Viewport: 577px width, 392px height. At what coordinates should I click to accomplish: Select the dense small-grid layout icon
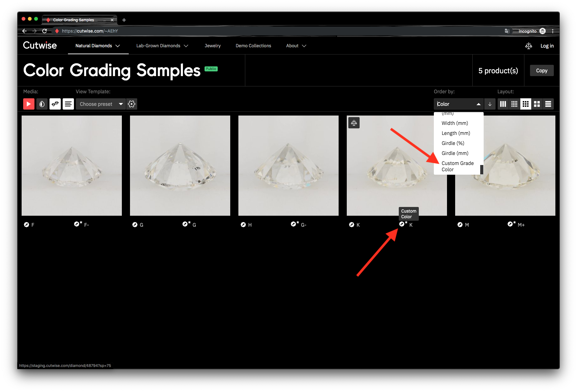coord(514,104)
